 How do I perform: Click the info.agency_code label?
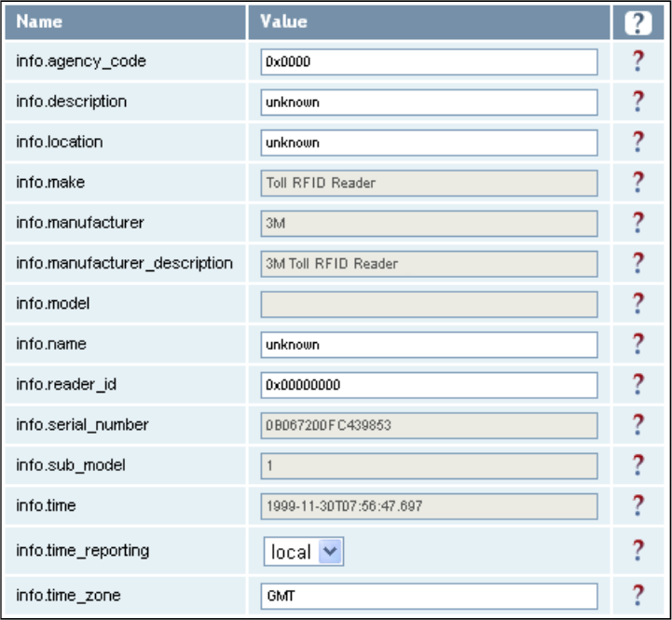click(x=81, y=62)
